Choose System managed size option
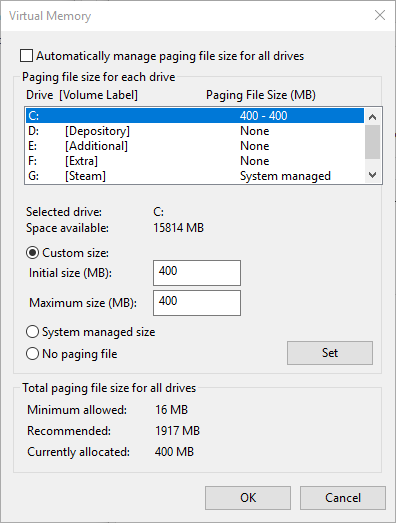This screenshot has width=396, height=523. 32,332
